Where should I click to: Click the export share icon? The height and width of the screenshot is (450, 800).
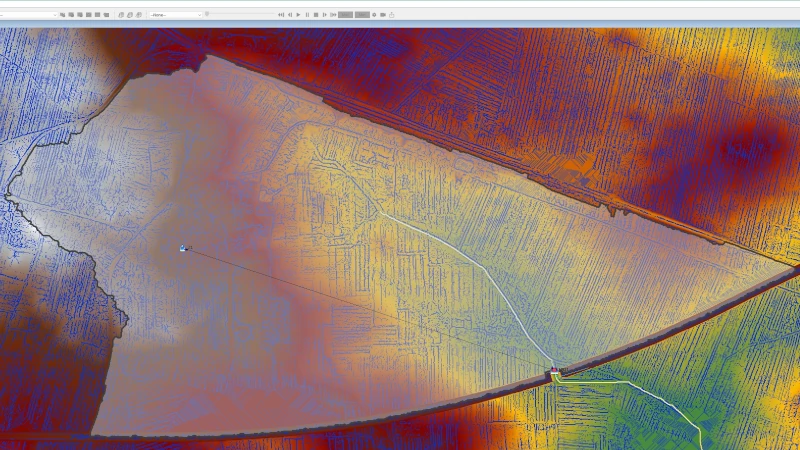(x=391, y=15)
